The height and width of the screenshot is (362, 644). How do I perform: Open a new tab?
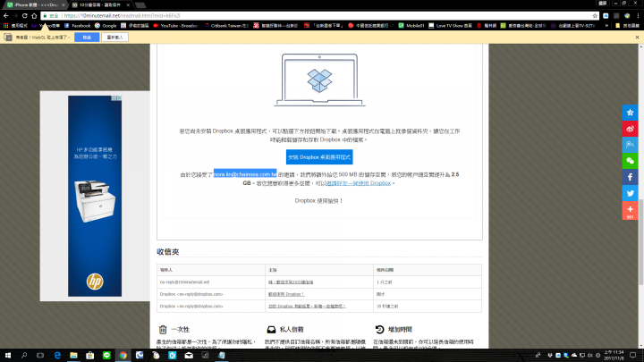(140, 5)
